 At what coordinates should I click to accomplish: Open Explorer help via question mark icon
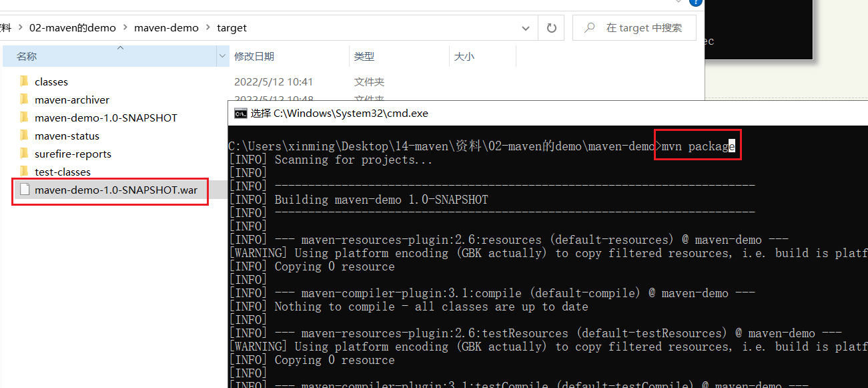[695, 3]
